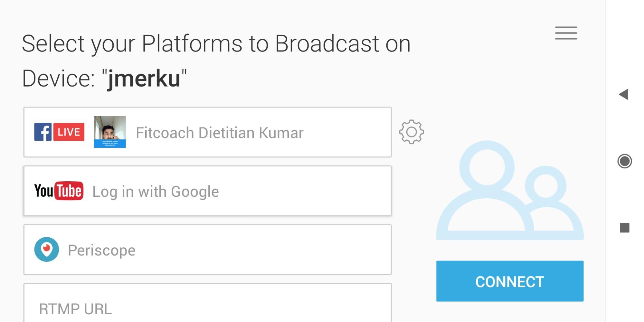Image resolution: width=644 pixels, height=322 pixels.
Task: Tap the Facebook profile thumbnail
Action: [110, 132]
